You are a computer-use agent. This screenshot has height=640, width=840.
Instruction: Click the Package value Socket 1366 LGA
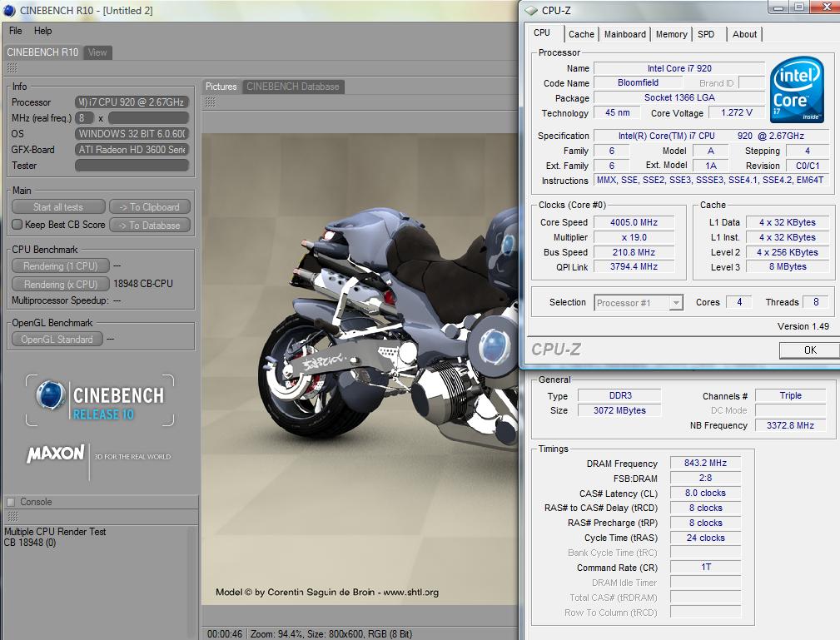[x=679, y=97]
